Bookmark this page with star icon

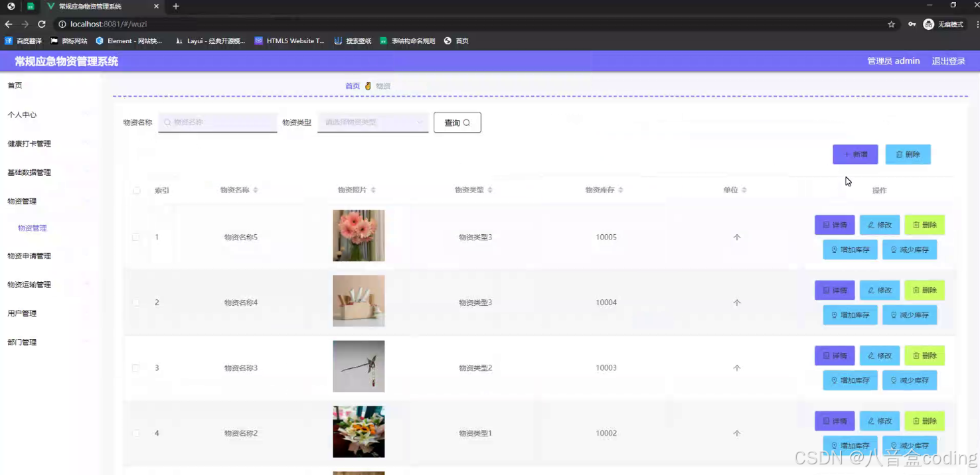(891, 24)
